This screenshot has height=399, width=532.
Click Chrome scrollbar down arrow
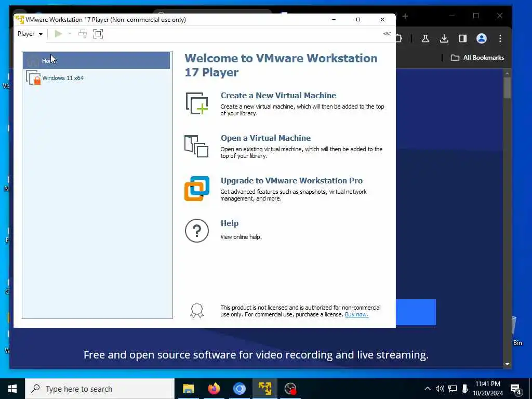507,364
